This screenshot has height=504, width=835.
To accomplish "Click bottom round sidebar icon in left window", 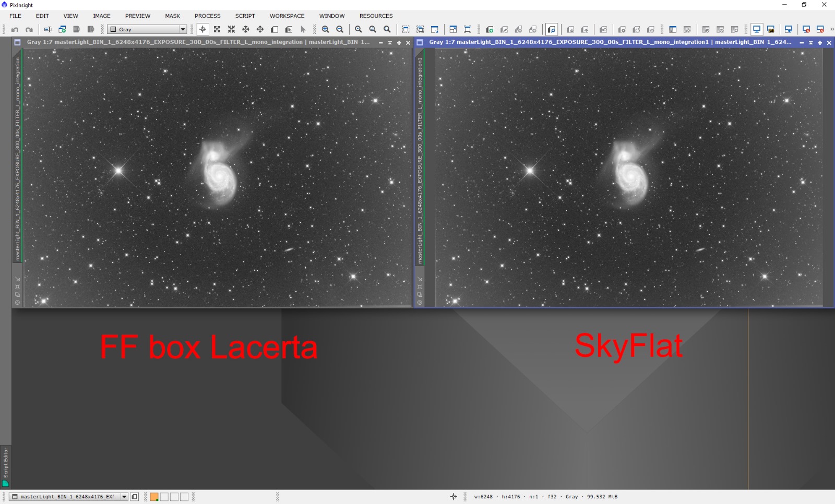I will pyautogui.click(x=17, y=303).
